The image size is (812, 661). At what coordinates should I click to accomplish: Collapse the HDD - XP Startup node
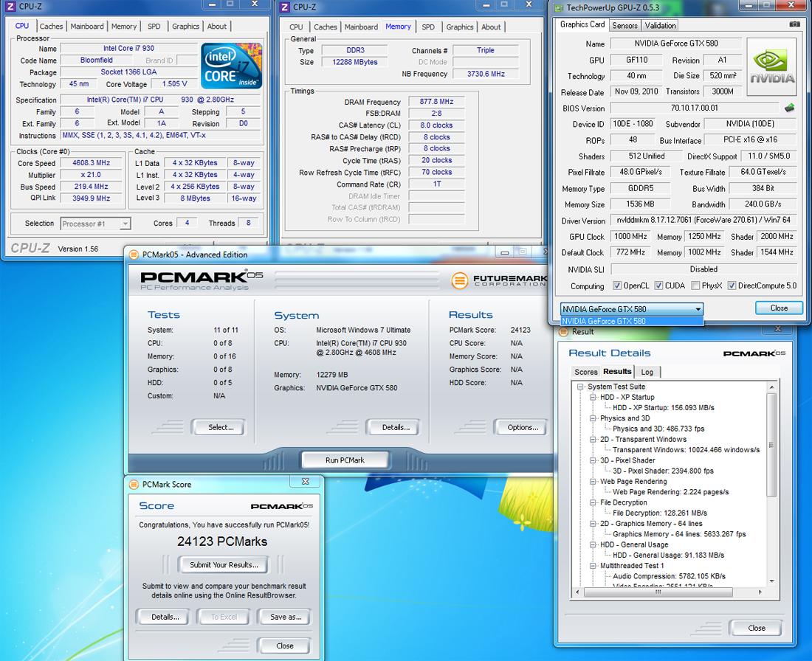[x=593, y=397]
